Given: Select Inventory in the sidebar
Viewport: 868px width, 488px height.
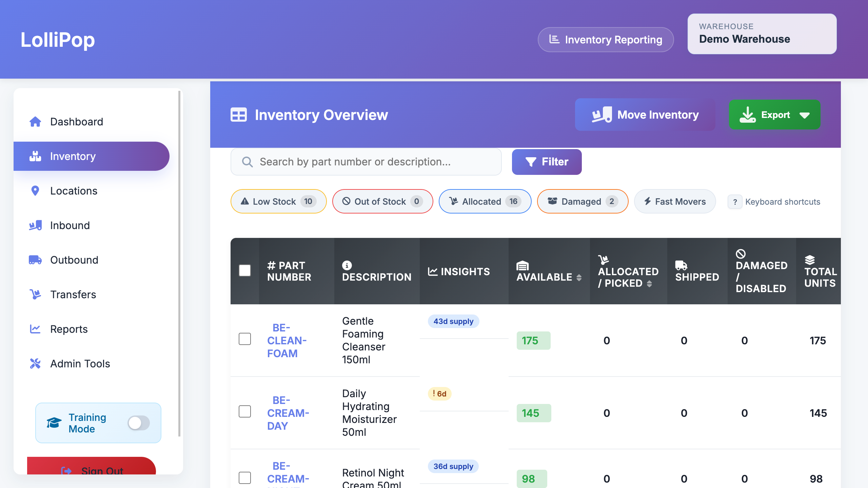Looking at the screenshot, I should point(73,156).
